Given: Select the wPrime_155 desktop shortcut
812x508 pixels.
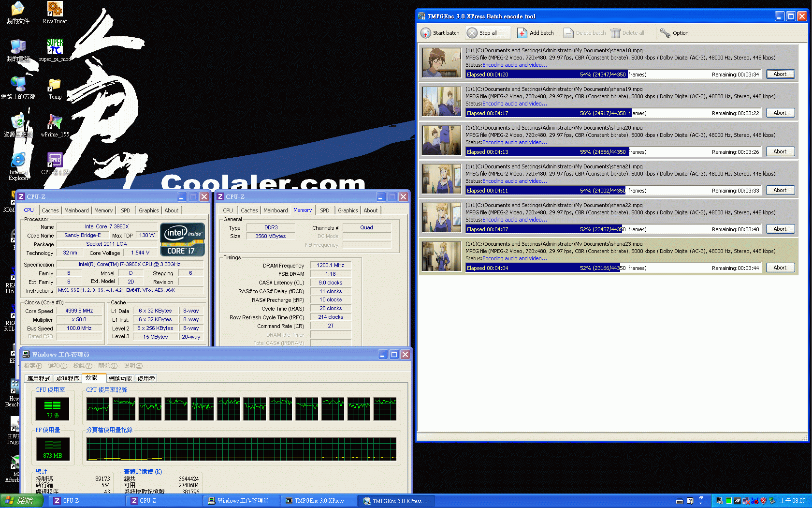Looking at the screenshot, I should [55, 126].
